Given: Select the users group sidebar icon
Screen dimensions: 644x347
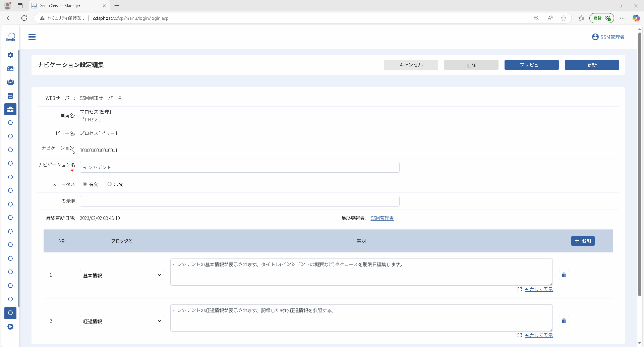Looking at the screenshot, I should (x=10, y=82).
